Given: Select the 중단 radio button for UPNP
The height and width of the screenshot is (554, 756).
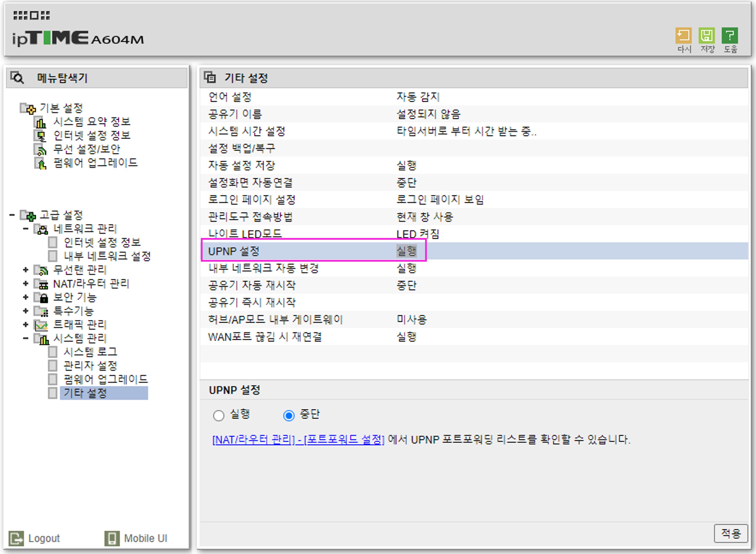Looking at the screenshot, I should click(289, 415).
